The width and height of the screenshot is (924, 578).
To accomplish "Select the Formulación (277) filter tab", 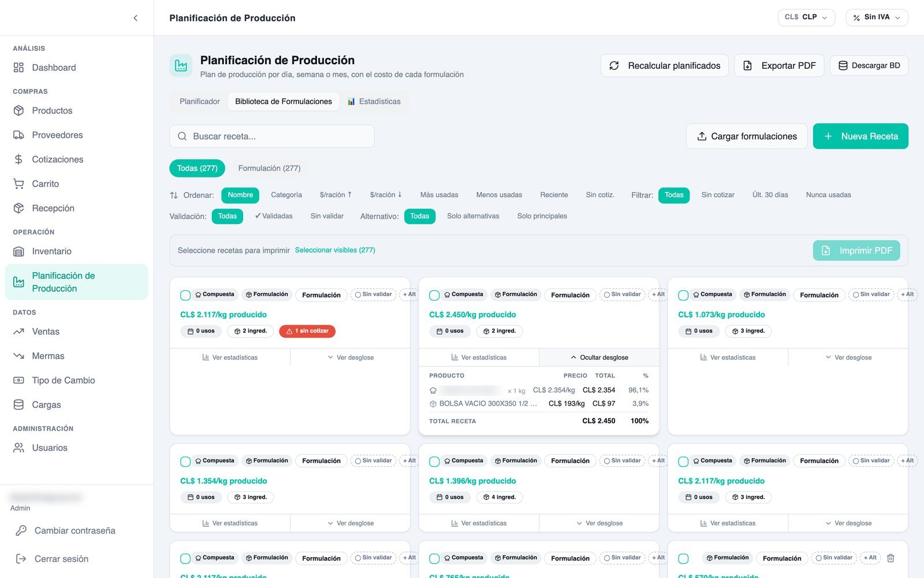I will click(x=269, y=168).
